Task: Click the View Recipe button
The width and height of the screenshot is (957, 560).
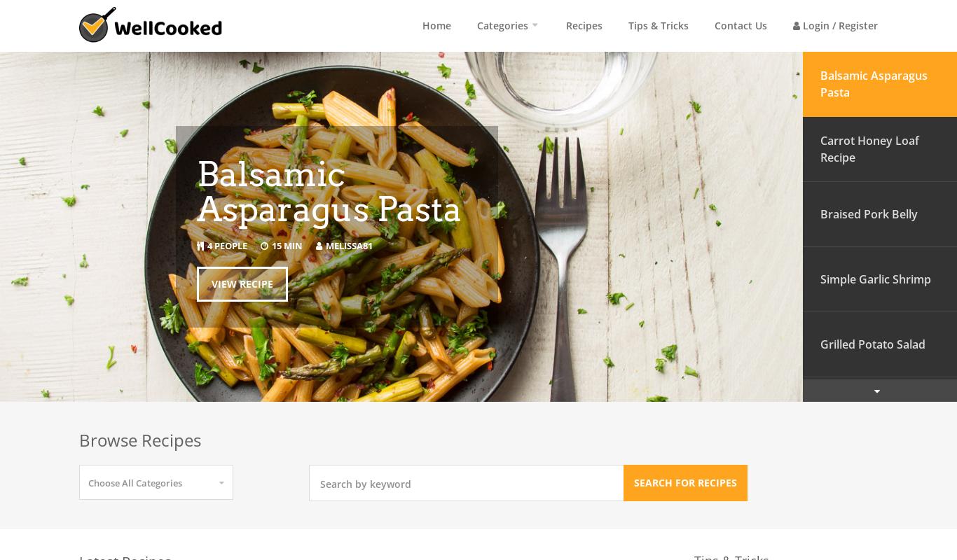Action: click(242, 284)
